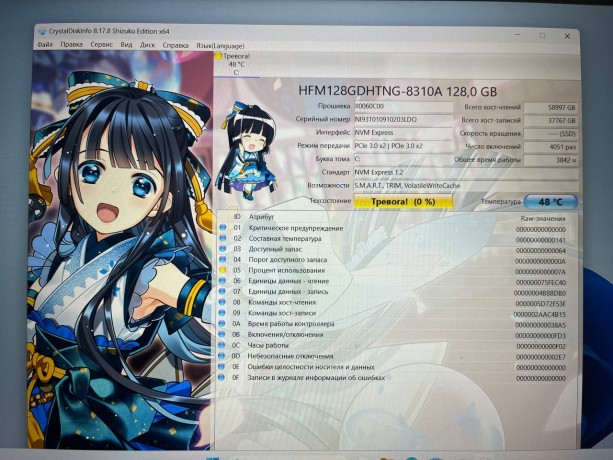Click the yellow alert icon on drive C: tab

point(219,57)
